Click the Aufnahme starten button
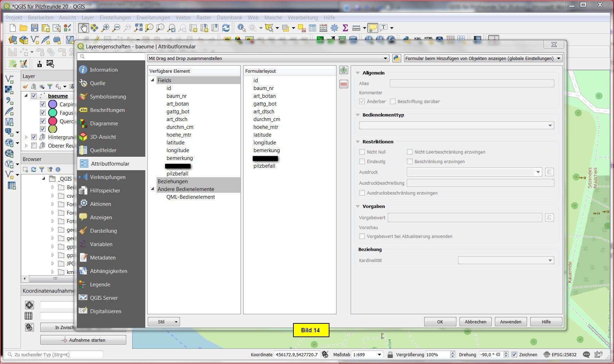 click(83, 340)
